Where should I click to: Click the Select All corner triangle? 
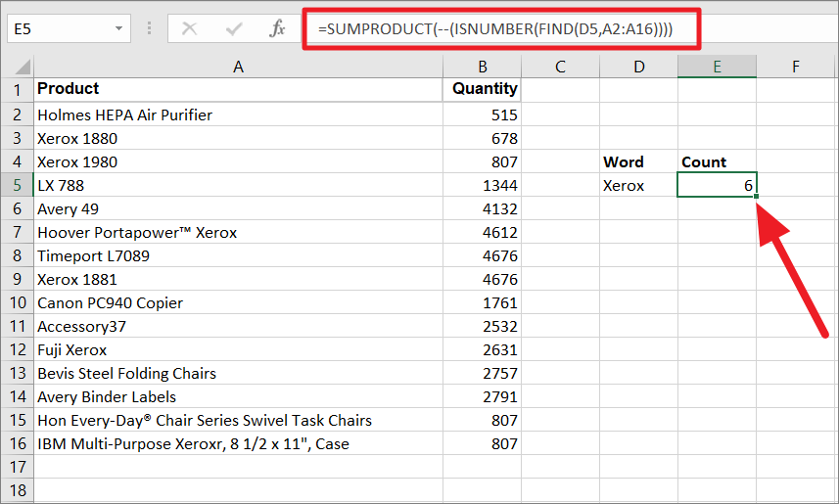click(23, 67)
